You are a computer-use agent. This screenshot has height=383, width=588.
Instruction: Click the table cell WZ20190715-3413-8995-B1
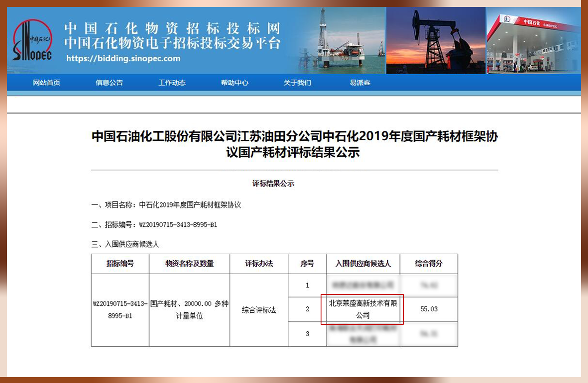(x=120, y=310)
